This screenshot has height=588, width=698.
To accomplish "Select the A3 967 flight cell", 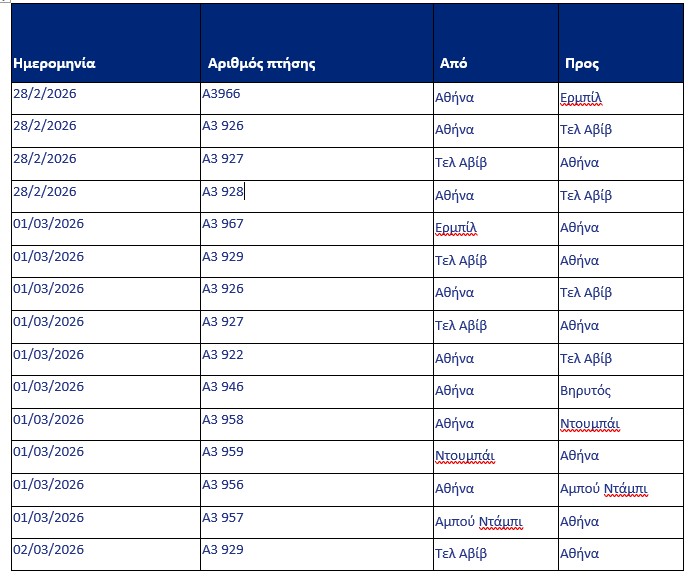I will point(317,229).
